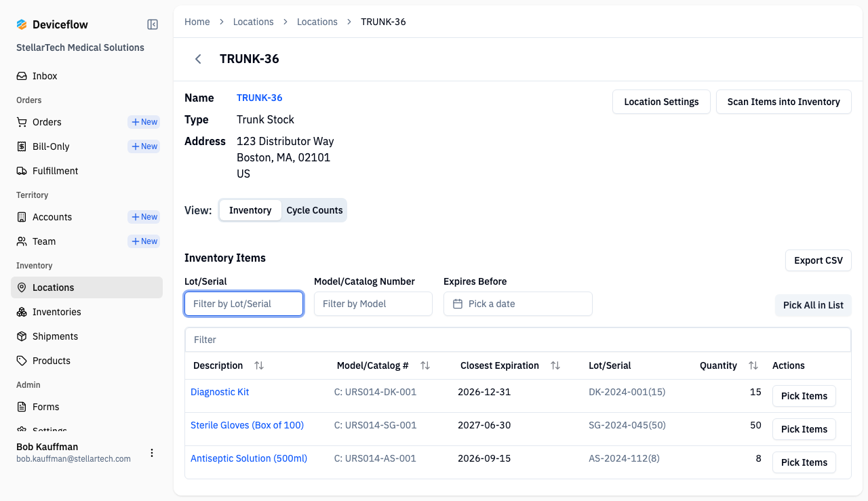Open Bill-Only in the sidebar
Screen dimensions: 868x501
point(51,146)
